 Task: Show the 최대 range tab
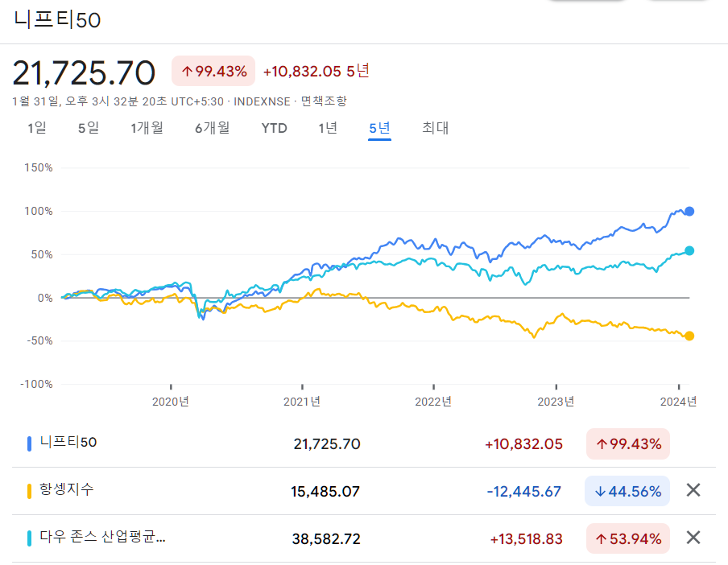435,128
